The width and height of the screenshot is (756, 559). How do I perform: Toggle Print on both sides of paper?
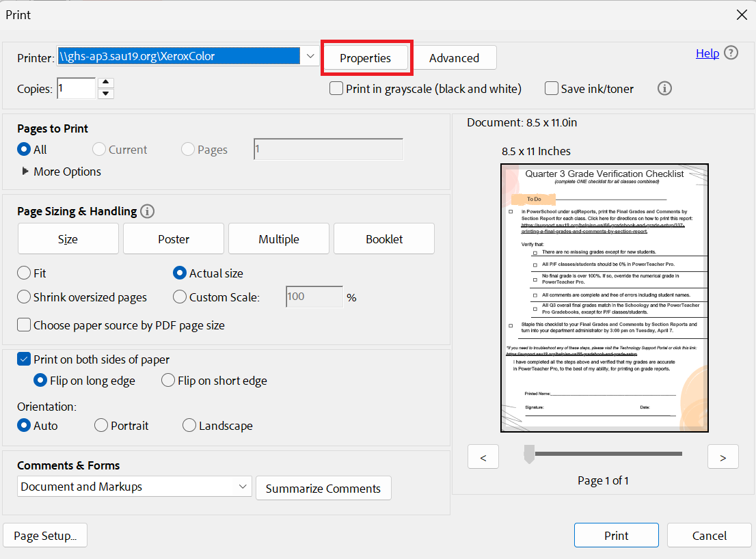24,359
